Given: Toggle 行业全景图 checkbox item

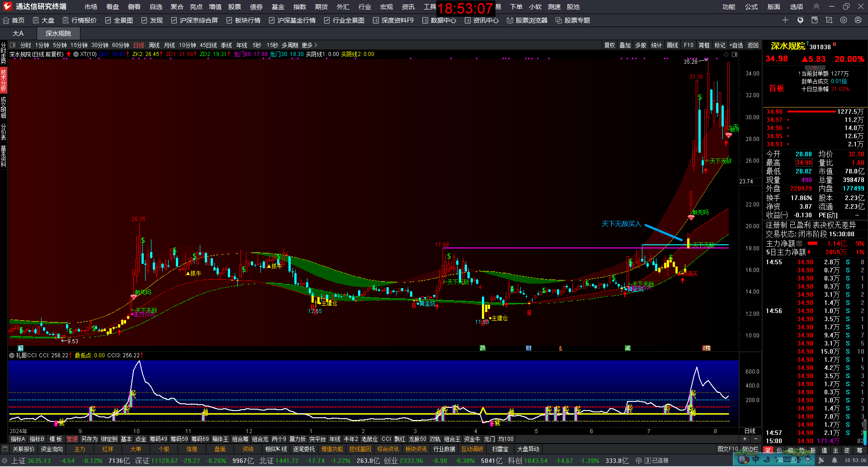Looking at the screenshot, I should (x=344, y=20).
